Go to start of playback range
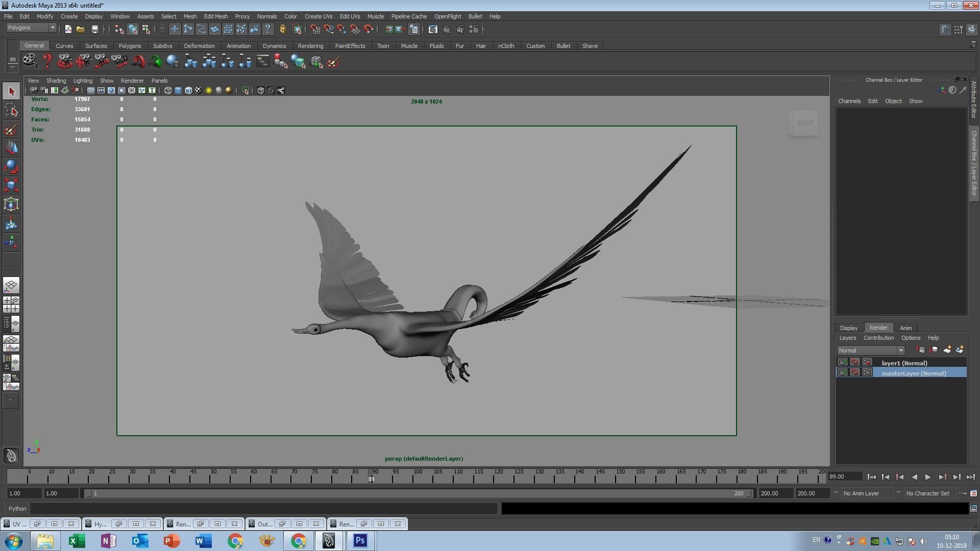Image resolution: width=980 pixels, height=551 pixels. pyautogui.click(x=871, y=477)
